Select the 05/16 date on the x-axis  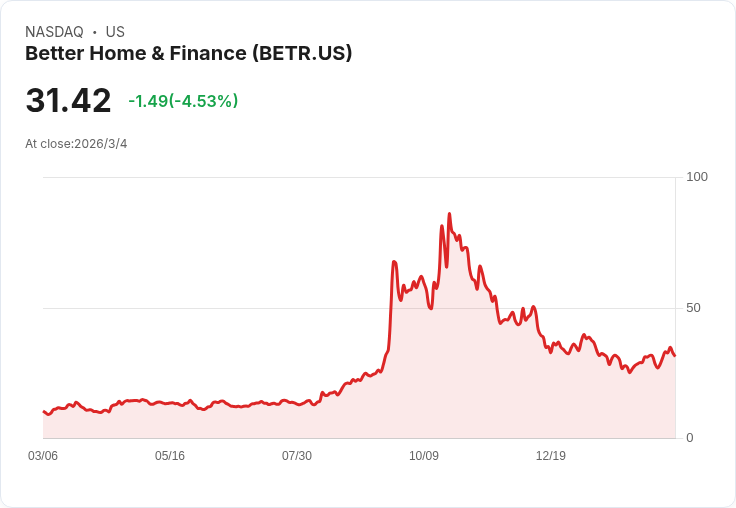[x=170, y=456]
